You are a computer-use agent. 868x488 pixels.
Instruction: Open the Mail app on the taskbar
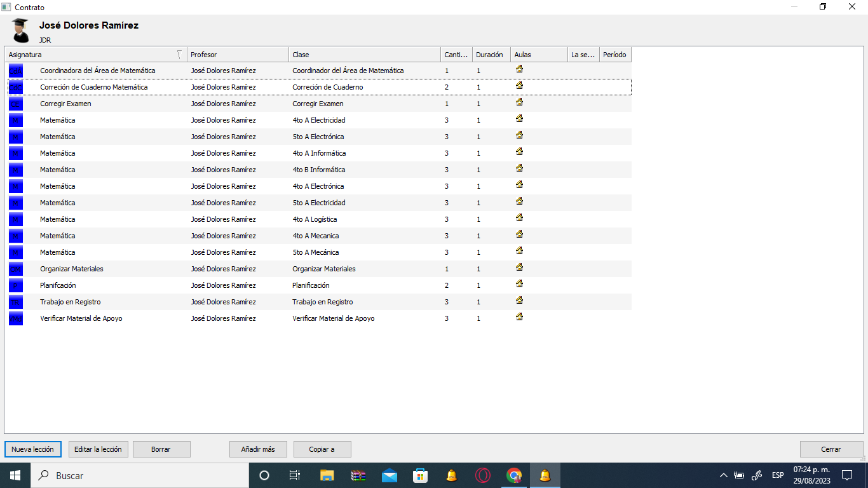[390, 475]
